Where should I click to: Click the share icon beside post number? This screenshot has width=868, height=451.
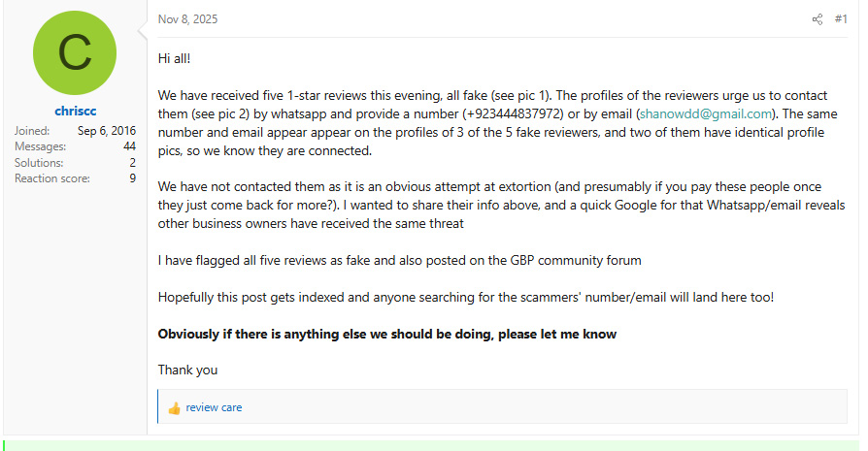point(817,18)
